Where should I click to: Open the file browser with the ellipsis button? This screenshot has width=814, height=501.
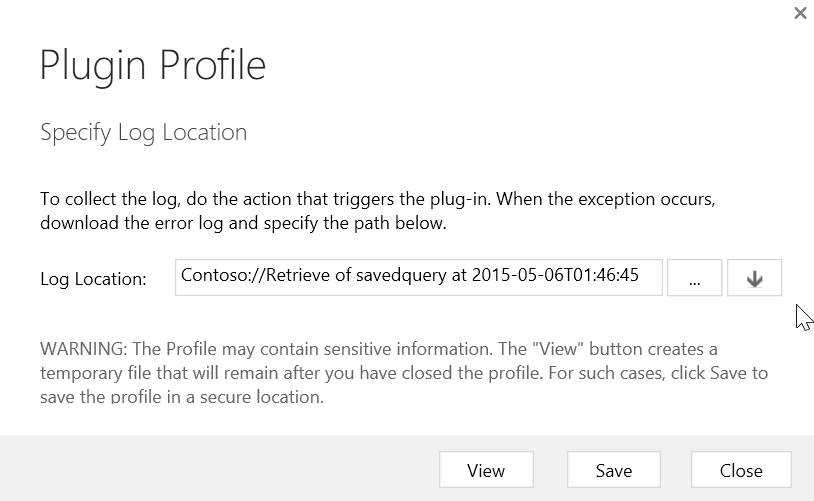coord(693,280)
